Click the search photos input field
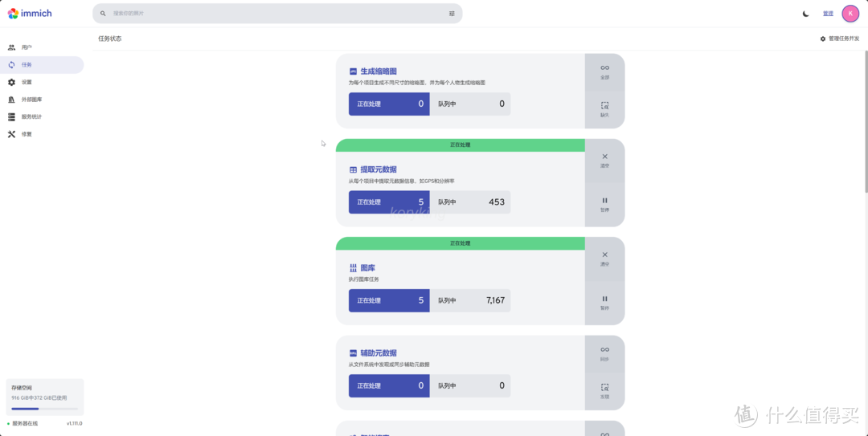 click(x=273, y=14)
